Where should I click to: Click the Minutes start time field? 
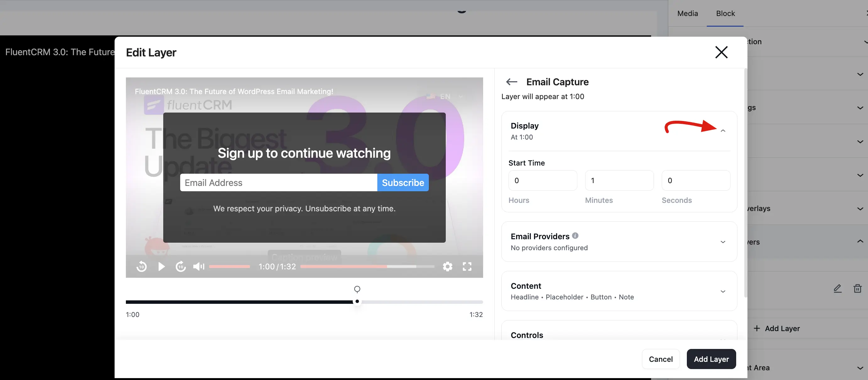coord(619,180)
